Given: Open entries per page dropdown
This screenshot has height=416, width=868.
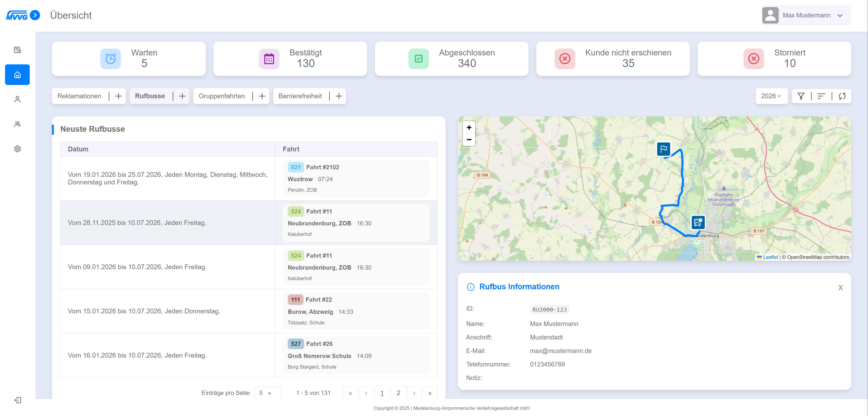Looking at the screenshot, I should pyautogui.click(x=266, y=393).
